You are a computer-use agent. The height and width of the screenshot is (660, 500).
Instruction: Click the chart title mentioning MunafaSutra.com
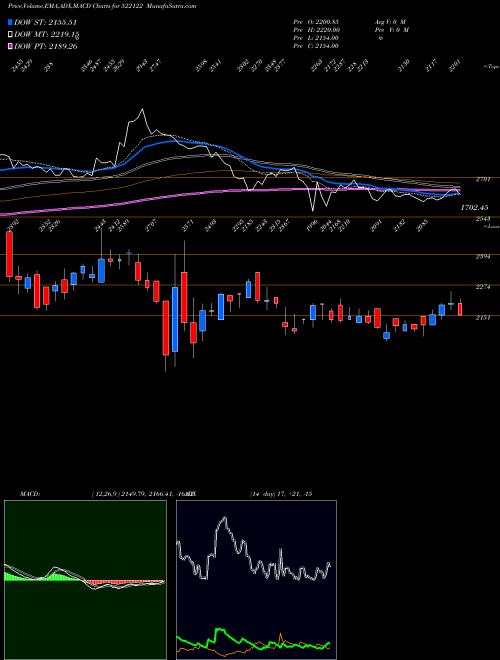(102, 6)
